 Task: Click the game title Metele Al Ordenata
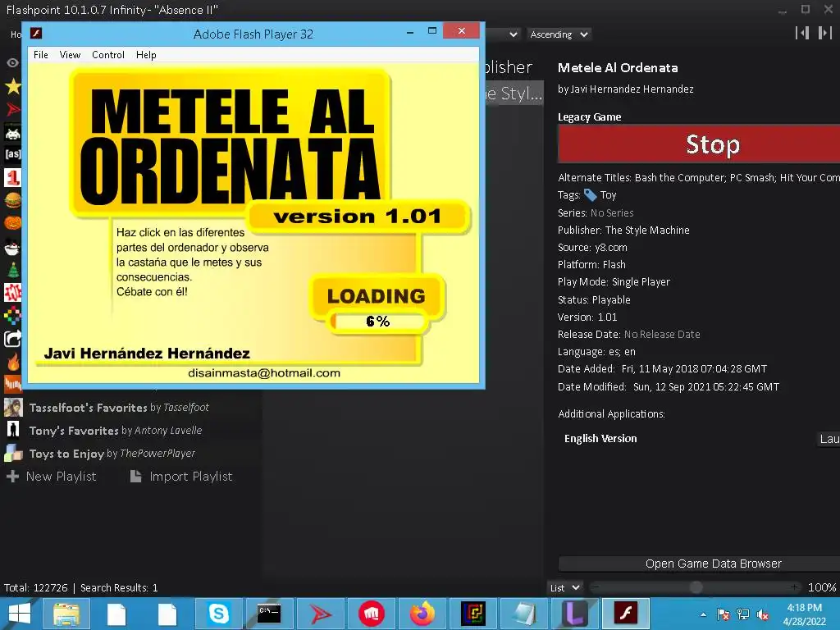[x=618, y=68]
